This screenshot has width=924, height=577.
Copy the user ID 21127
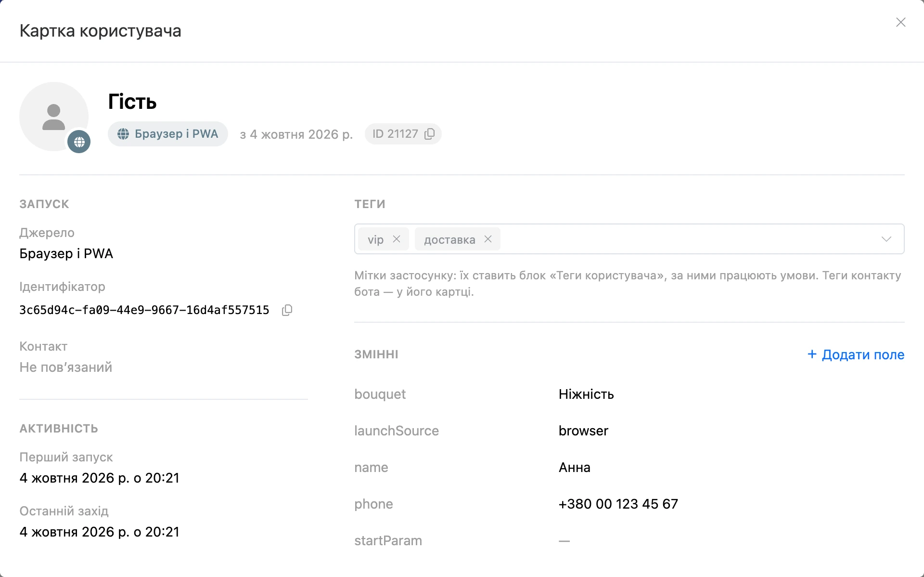pyautogui.click(x=430, y=134)
